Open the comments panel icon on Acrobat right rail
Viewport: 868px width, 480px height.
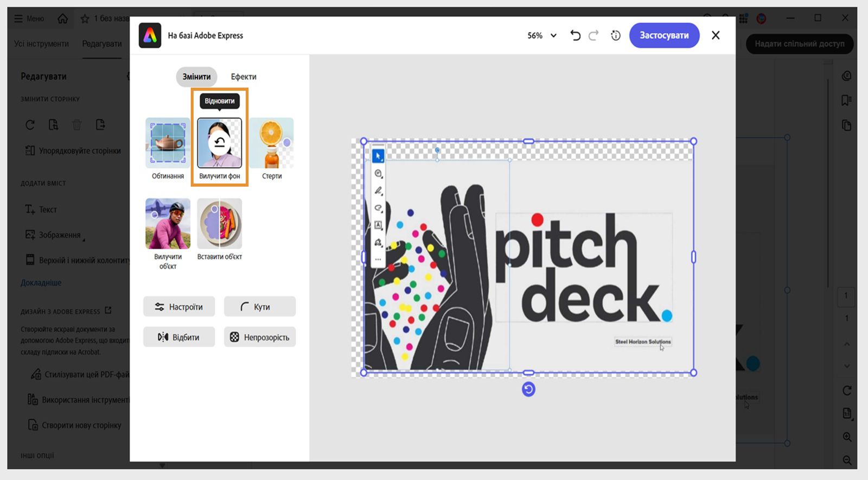(846, 76)
